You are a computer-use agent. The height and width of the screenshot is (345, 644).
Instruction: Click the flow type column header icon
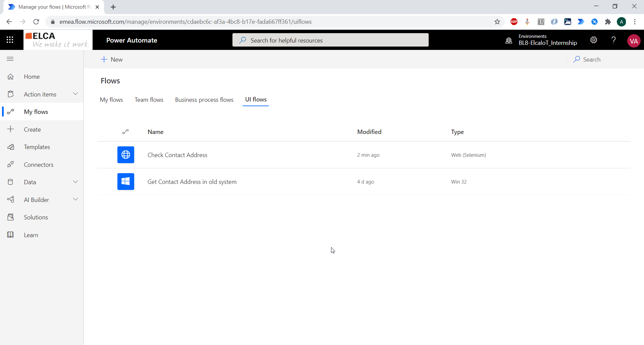125,132
